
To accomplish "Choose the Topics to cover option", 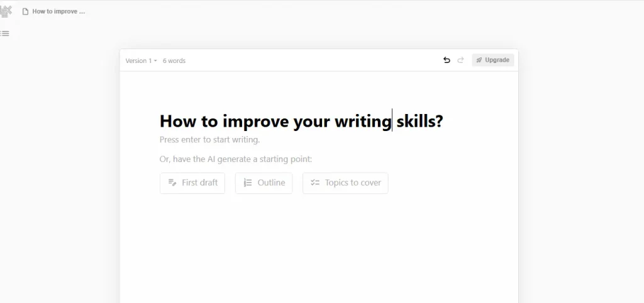I will [x=345, y=183].
